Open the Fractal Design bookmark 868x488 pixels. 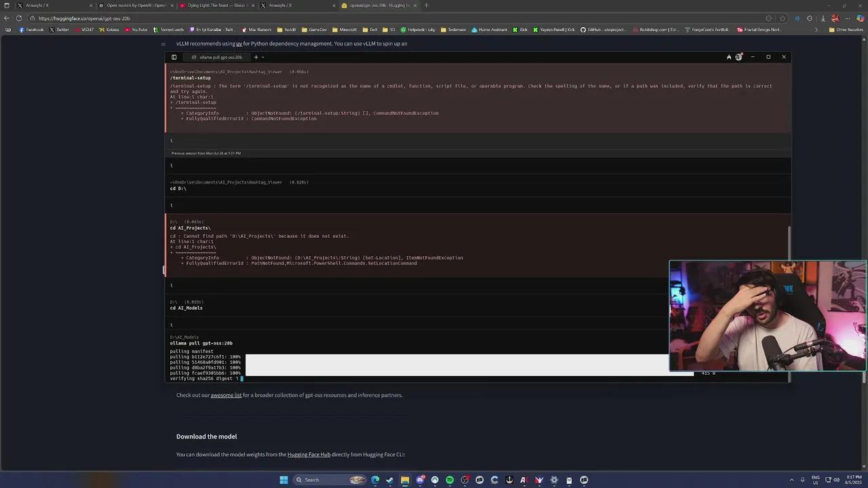click(759, 30)
